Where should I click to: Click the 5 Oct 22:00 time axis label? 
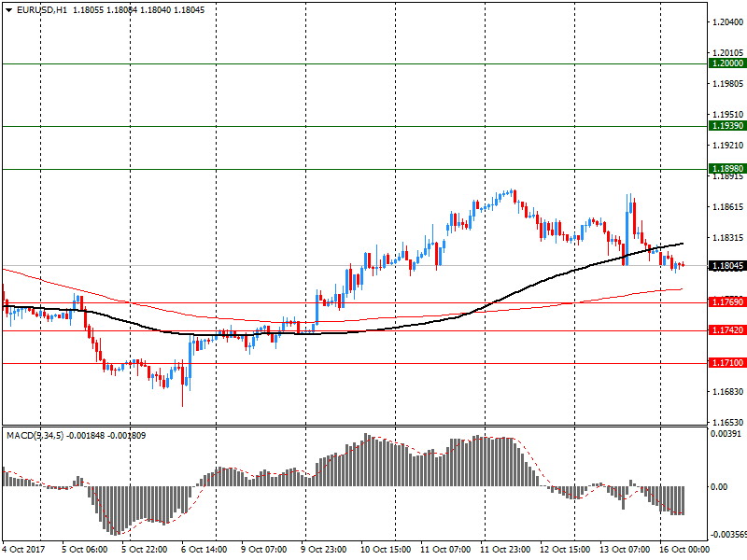click(145, 549)
